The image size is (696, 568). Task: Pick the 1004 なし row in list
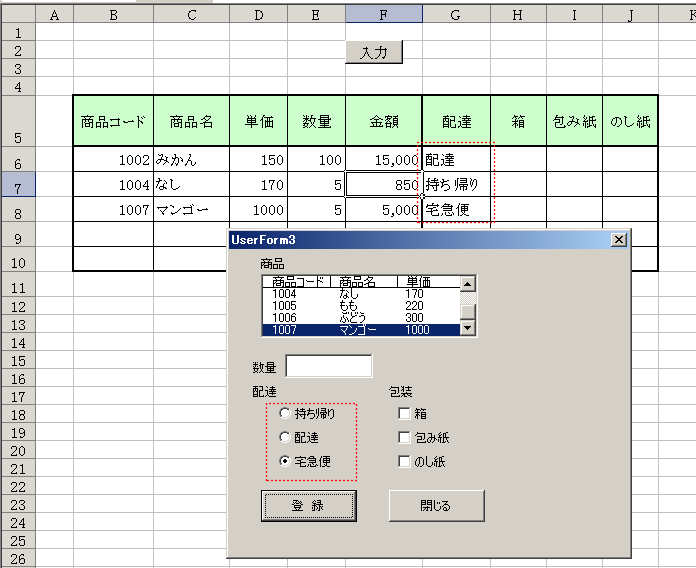360,294
